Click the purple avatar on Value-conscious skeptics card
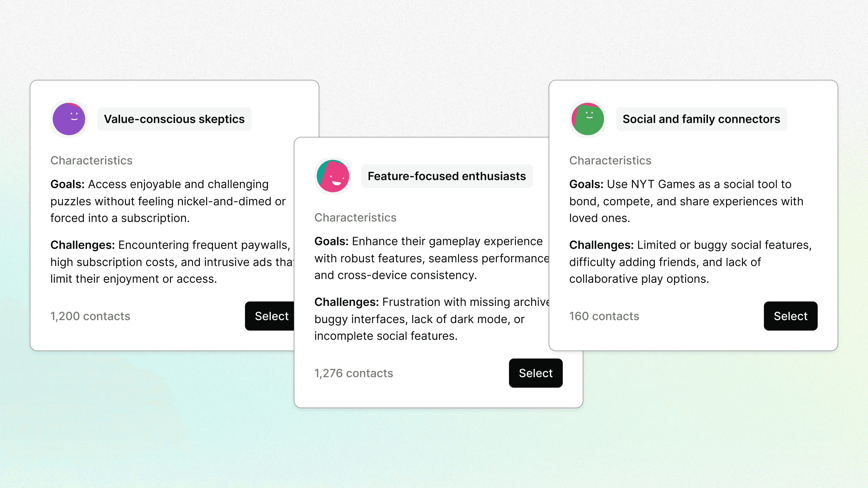The width and height of the screenshot is (868, 488). pos(69,119)
